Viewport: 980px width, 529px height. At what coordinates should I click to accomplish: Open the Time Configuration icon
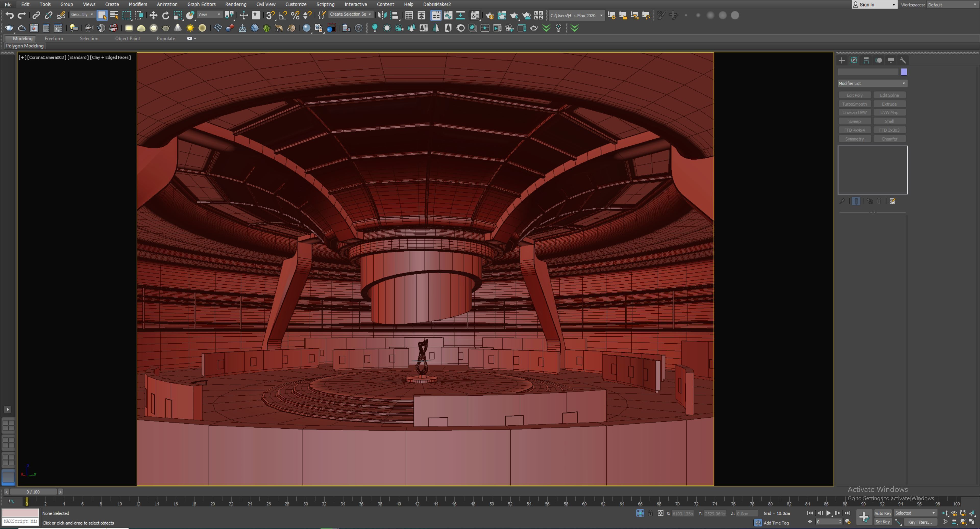pos(848,522)
